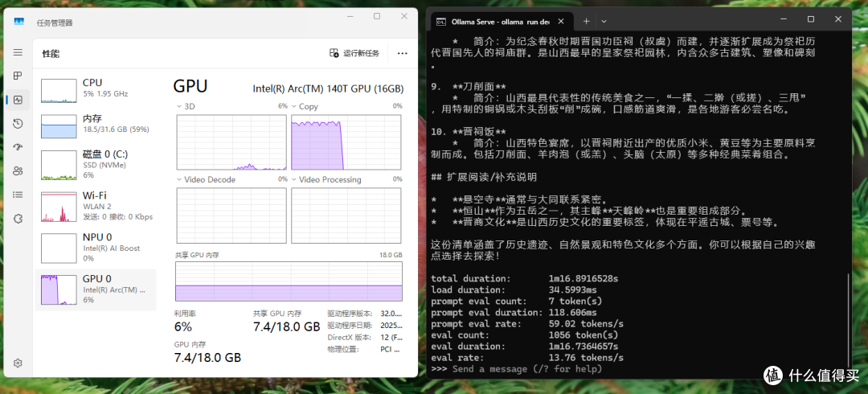Image resolution: width=868 pixels, height=394 pixels.
Task: Open App history icon in sidebar
Action: [18, 124]
